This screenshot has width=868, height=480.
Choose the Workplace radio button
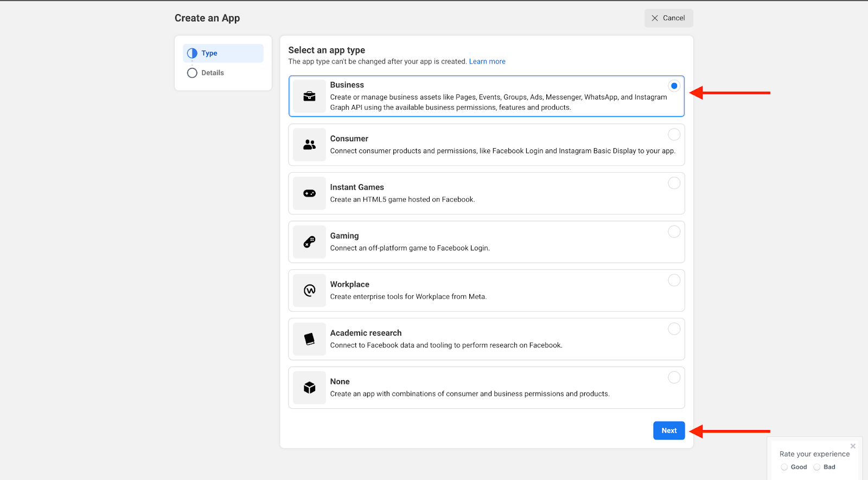point(674,280)
